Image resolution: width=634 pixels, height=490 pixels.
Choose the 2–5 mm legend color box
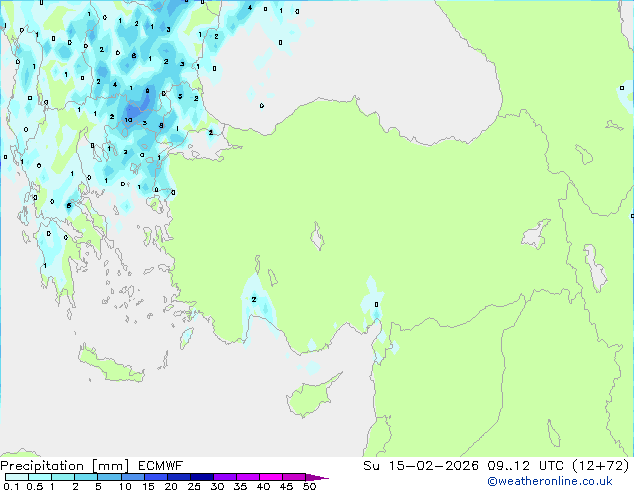pos(86,477)
